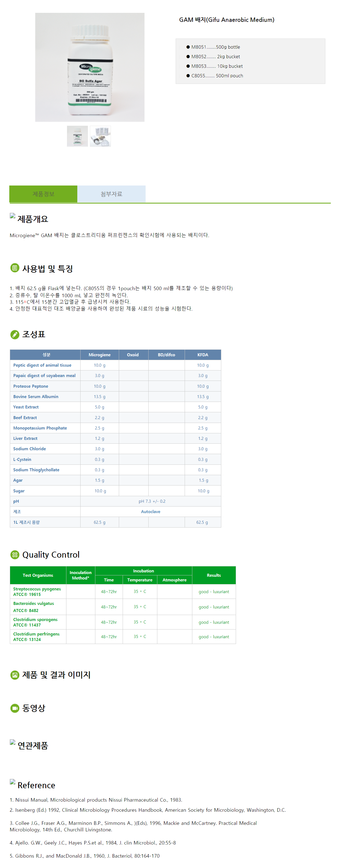Click the Sodium Chloride ingredient
The height and width of the screenshot is (868, 339).
29,449
